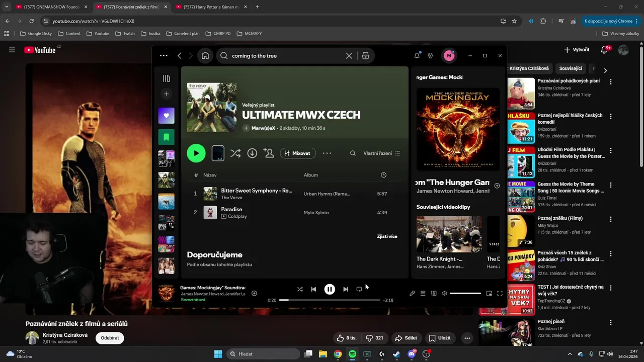Show more YouTube chips with arrow
This screenshot has width=644, height=362.
point(605,70)
